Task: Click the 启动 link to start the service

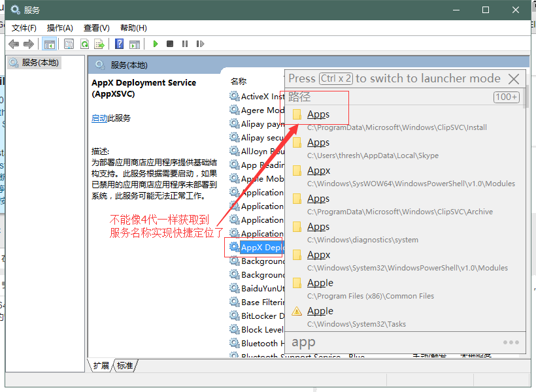Action: 99,118
